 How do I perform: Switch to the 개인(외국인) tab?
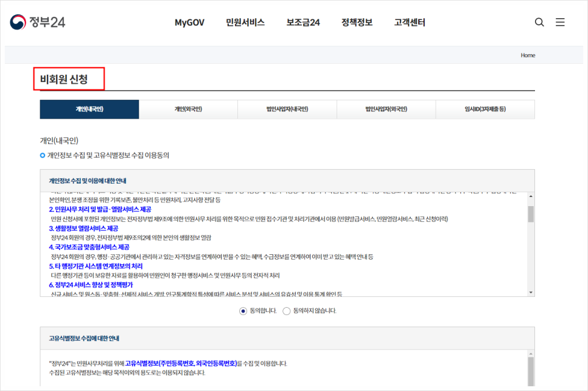click(x=188, y=109)
